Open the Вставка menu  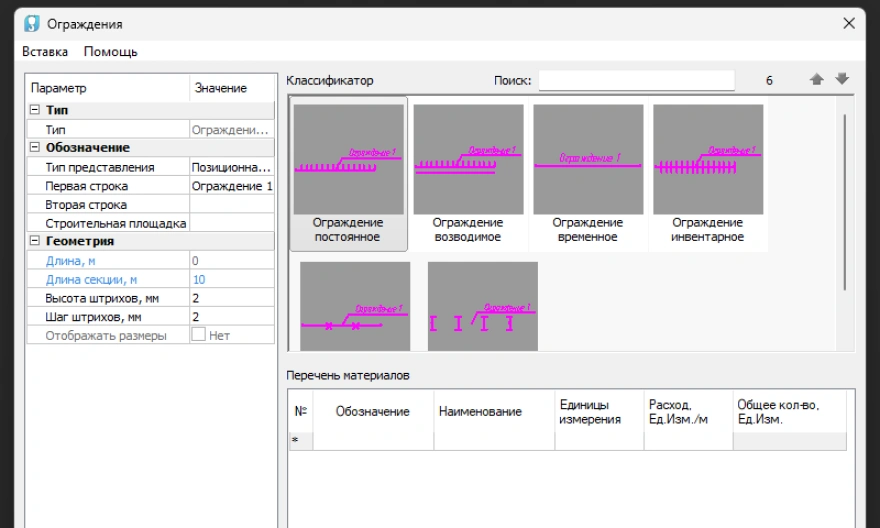45,51
